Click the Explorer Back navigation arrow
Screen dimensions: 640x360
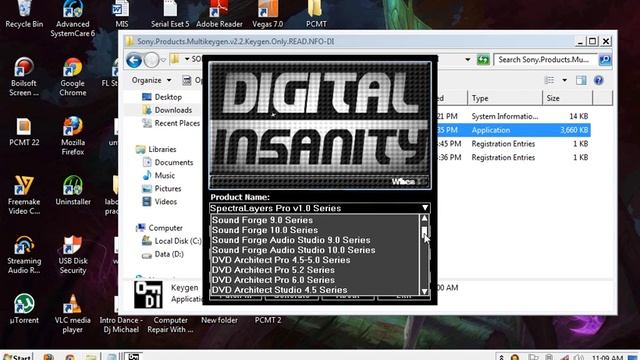pos(134,60)
